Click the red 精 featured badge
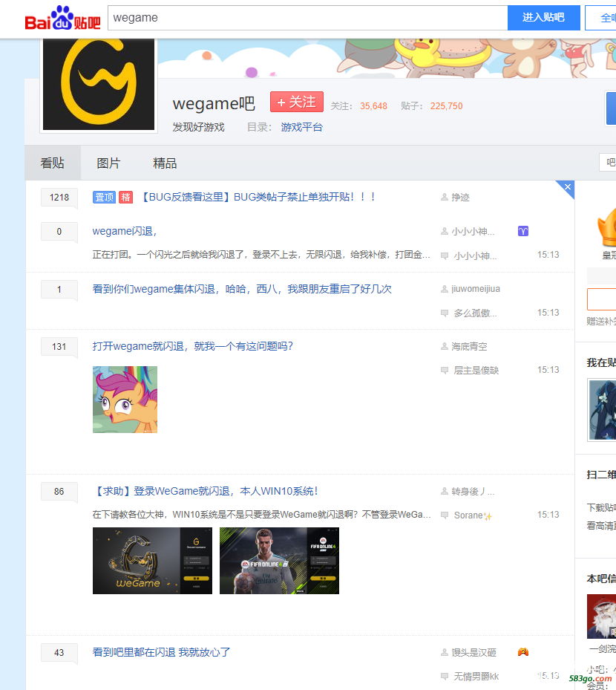 tap(125, 197)
